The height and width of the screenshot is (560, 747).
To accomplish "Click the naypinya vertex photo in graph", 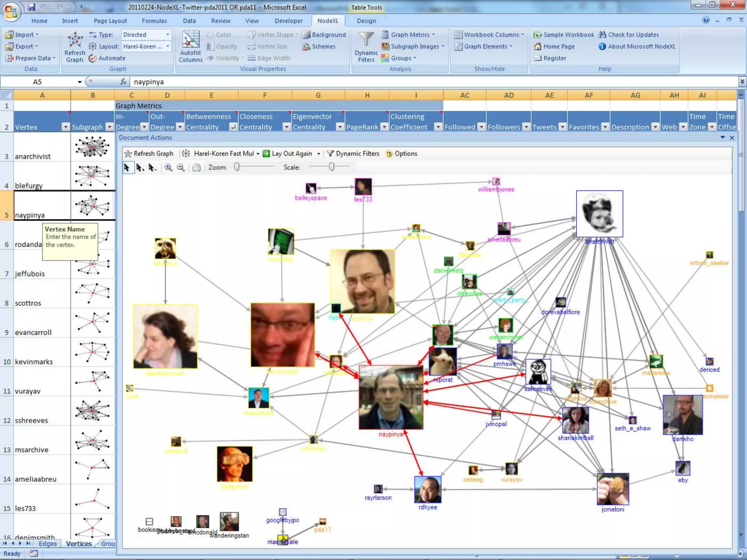I will pos(391,397).
